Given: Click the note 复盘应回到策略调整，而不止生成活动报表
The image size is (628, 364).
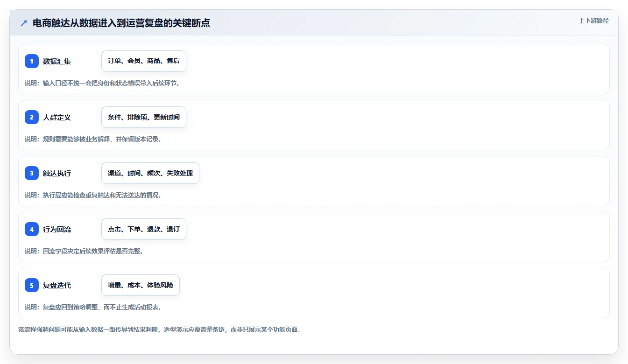Looking at the screenshot, I should (102, 307).
